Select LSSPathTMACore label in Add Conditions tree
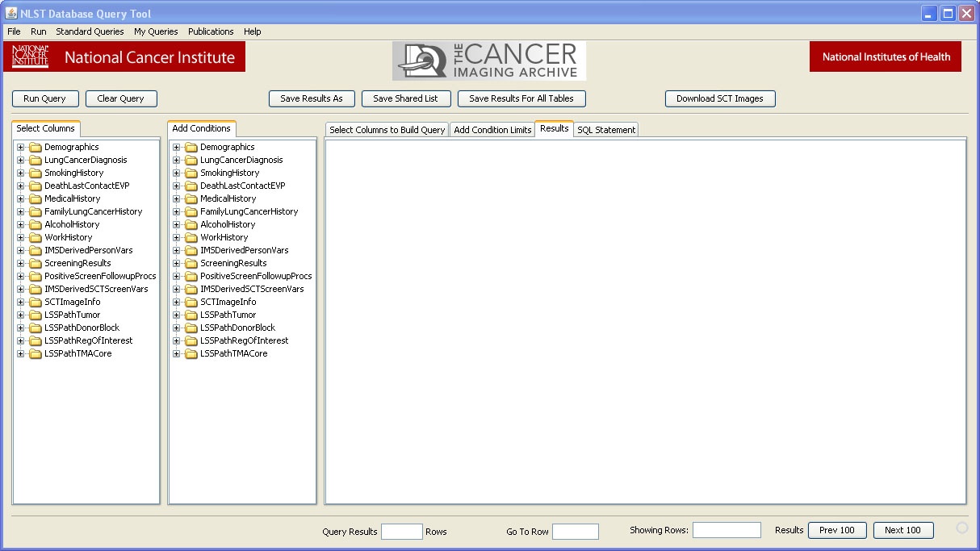The image size is (980, 551). tap(234, 354)
